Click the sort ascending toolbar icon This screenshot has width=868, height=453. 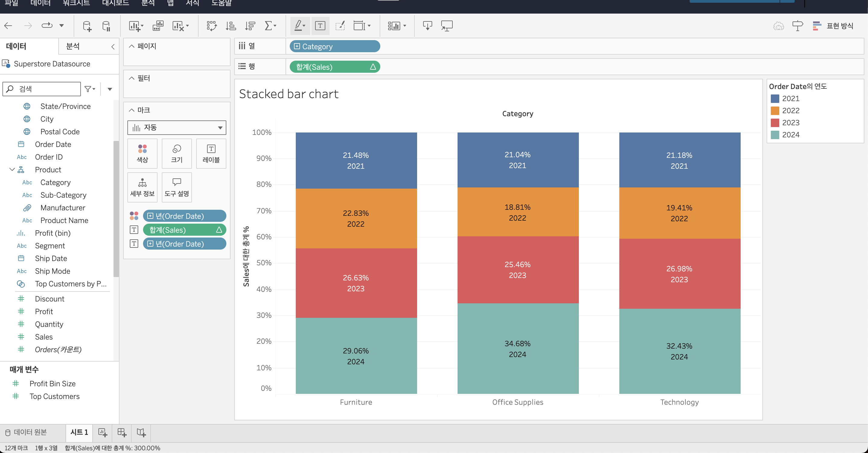231,26
